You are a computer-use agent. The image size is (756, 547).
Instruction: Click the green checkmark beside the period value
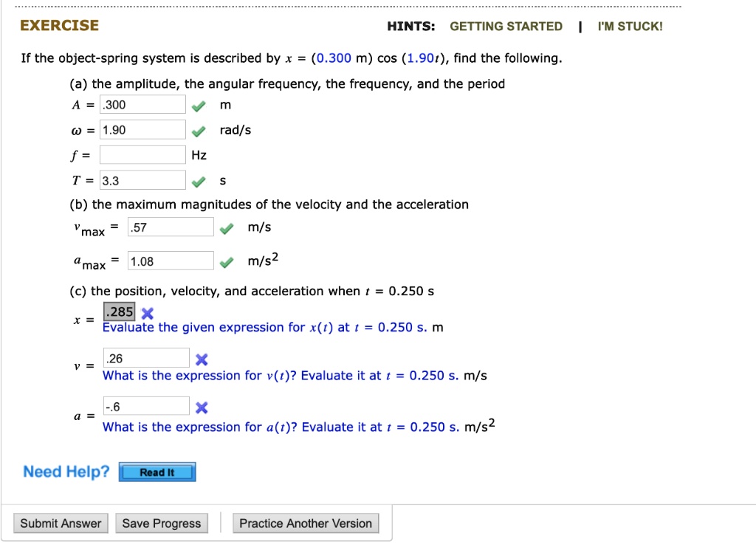[198, 179]
